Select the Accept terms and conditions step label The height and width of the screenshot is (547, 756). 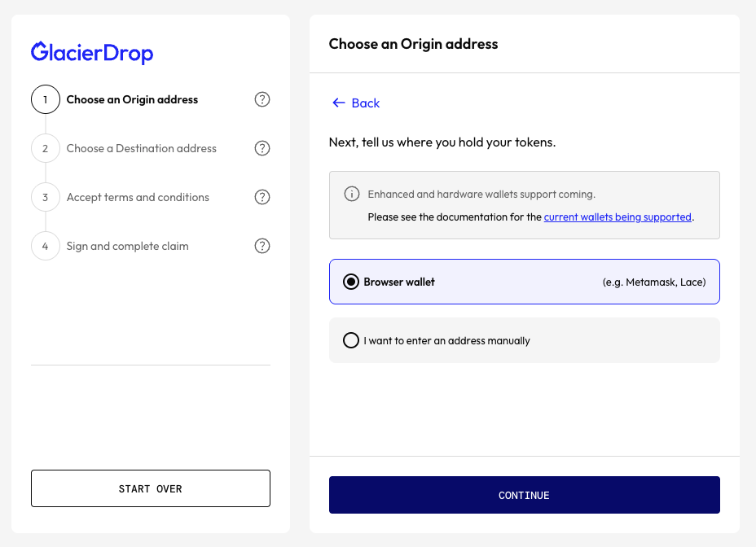coord(138,197)
